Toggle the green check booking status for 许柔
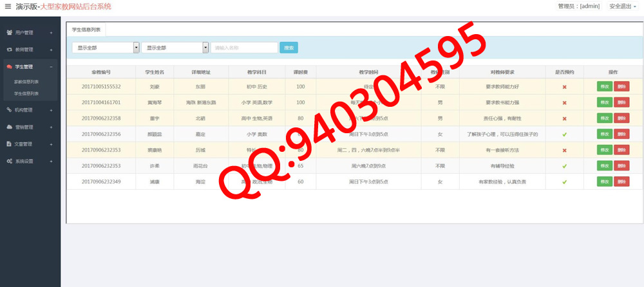This screenshot has width=644, height=287. tap(564, 166)
